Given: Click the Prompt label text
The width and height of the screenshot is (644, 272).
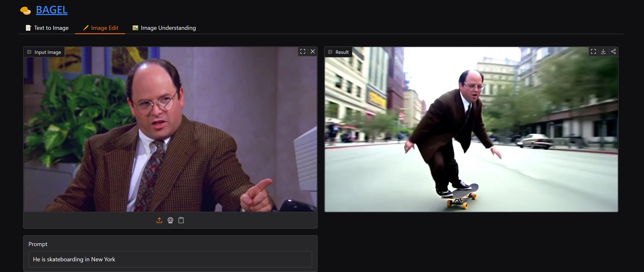Looking at the screenshot, I should [38, 244].
